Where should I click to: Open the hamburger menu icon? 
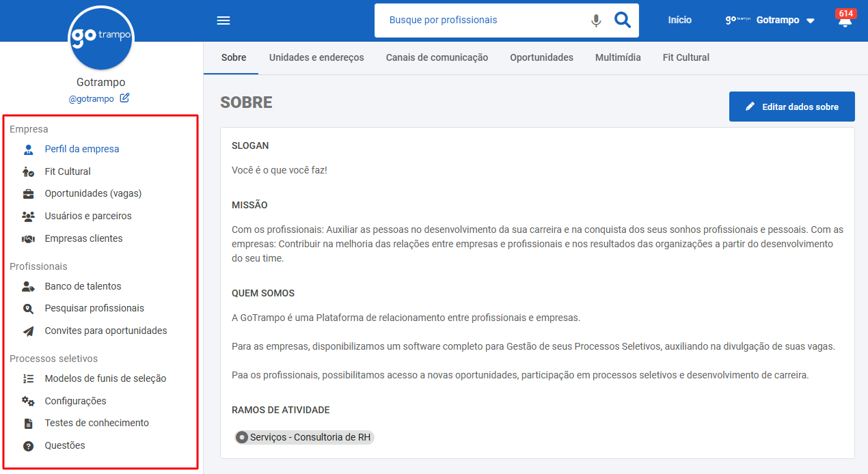(x=223, y=20)
